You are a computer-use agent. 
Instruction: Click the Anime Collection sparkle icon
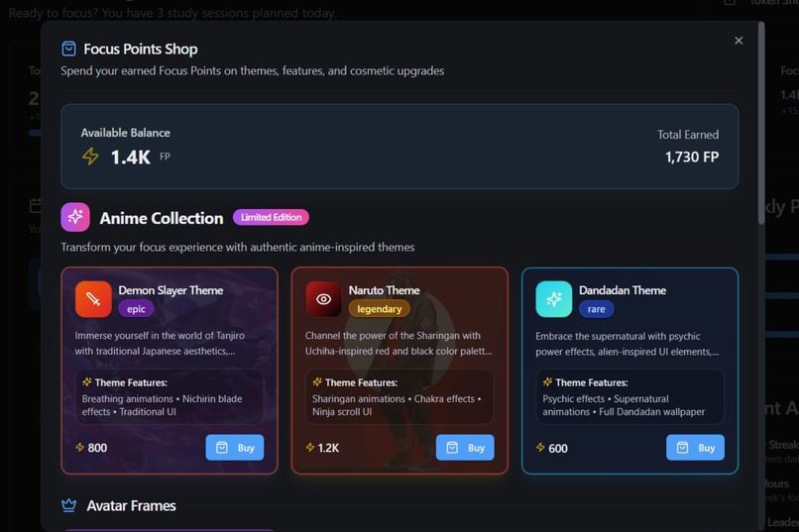(75, 217)
